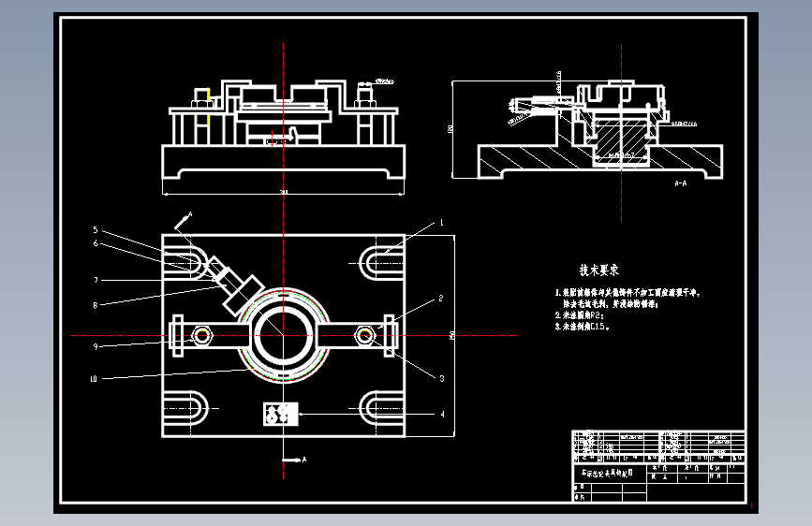Screen dimensions: 812x526
Task: Click part callout number 7
Action: pyautogui.click(x=96, y=280)
